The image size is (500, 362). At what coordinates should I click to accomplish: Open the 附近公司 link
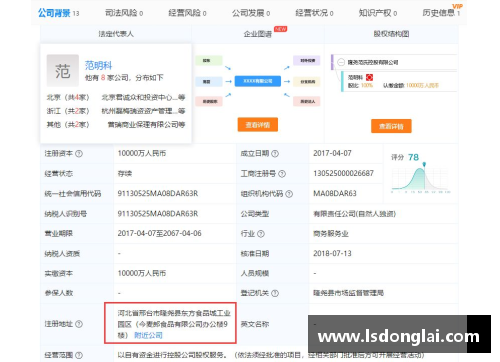148,335
